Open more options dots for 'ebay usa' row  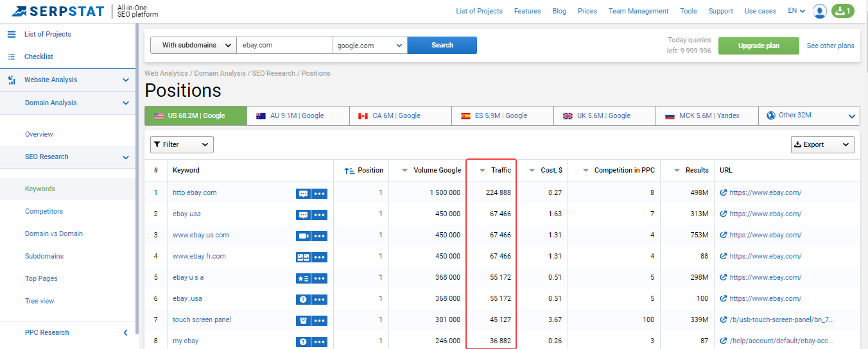pyautogui.click(x=320, y=214)
